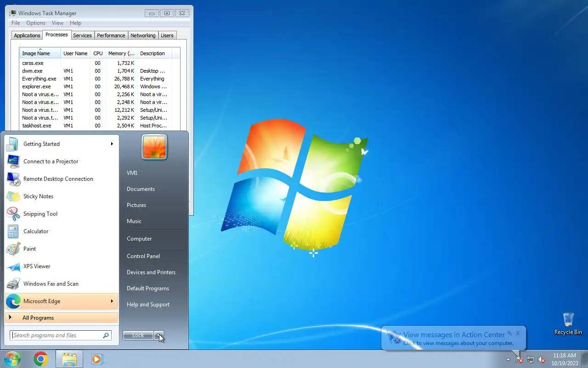The height and width of the screenshot is (368, 588).
Task: Click the Task Manager title bar icon
Action: pyautogui.click(x=13, y=13)
